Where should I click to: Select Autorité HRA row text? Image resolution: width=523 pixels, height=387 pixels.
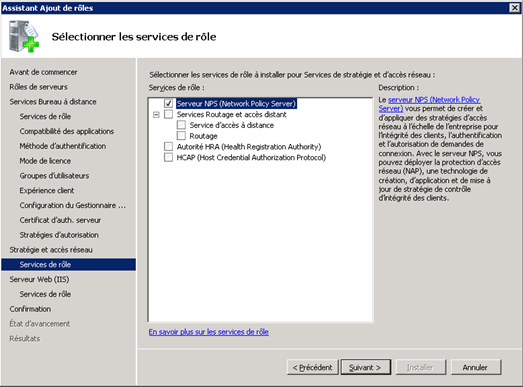[248, 146]
